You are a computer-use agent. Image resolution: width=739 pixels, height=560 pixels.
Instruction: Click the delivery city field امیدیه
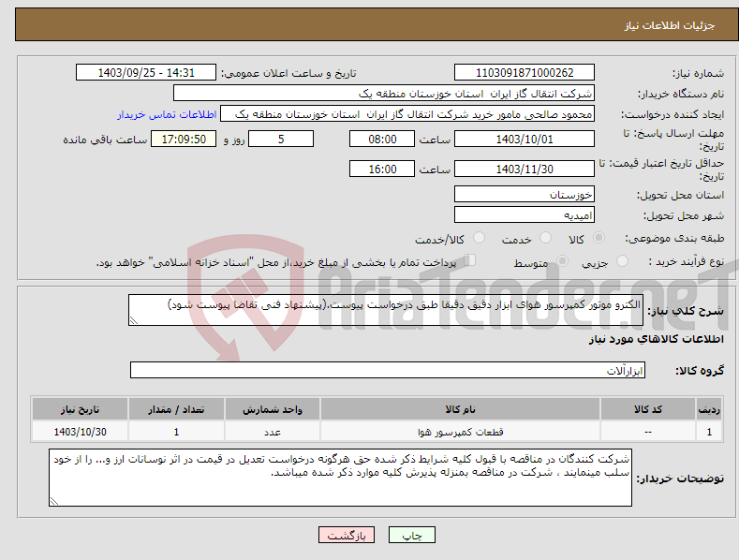point(525,215)
